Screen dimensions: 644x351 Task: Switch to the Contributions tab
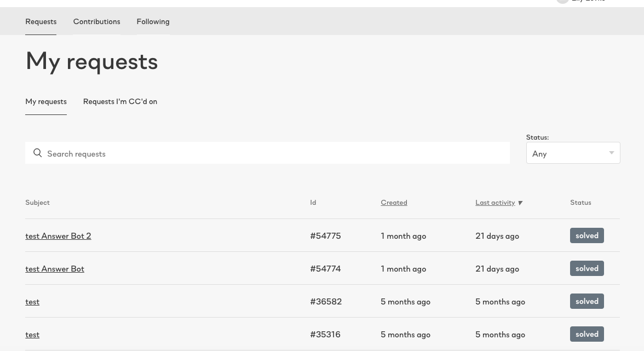click(96, 21)
